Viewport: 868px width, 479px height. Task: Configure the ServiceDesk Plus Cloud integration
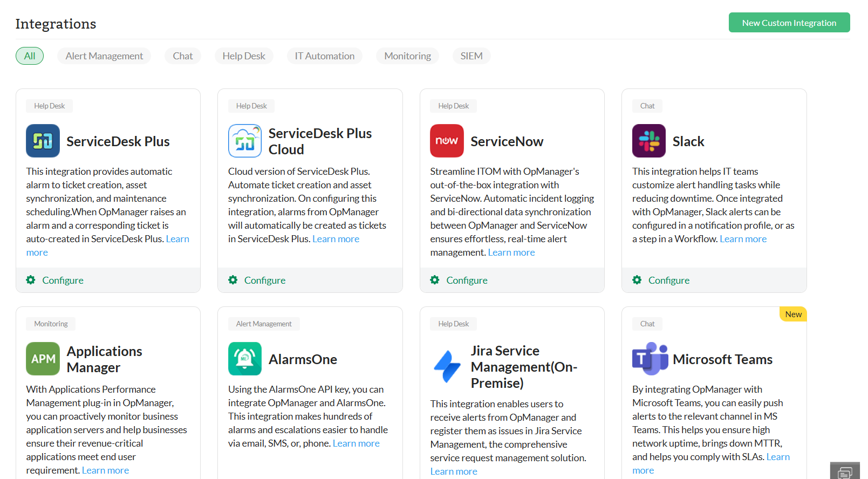pos(265,280)
